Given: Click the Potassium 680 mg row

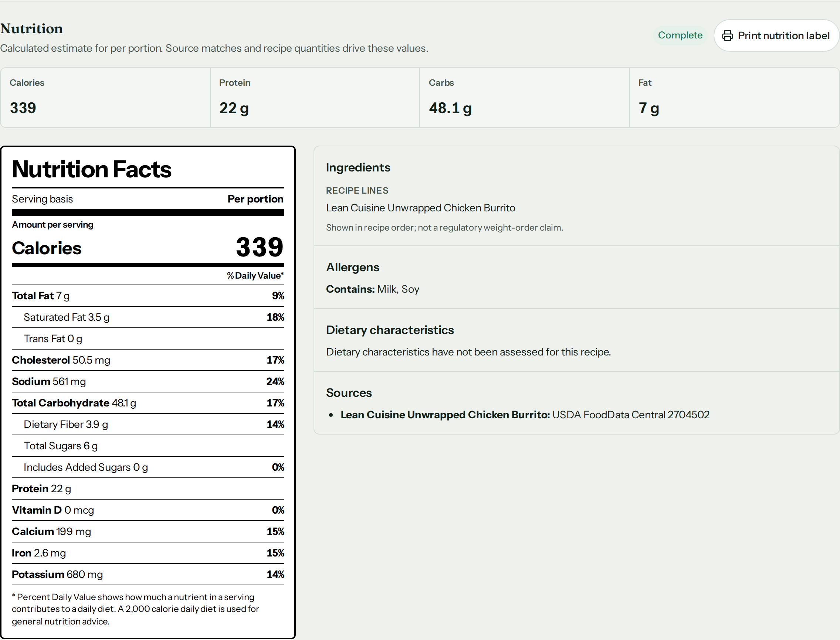Looking at the screenshot, I should point(148,574).
